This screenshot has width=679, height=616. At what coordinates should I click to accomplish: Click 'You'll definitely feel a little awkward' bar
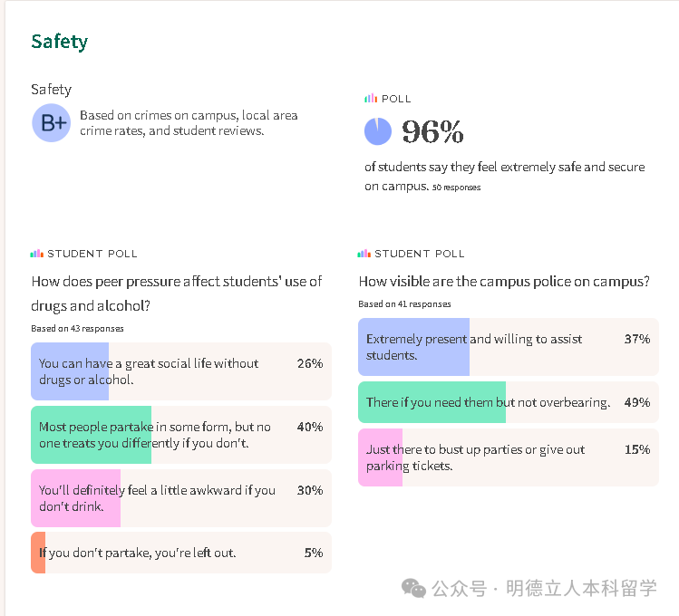coord(157,498)
